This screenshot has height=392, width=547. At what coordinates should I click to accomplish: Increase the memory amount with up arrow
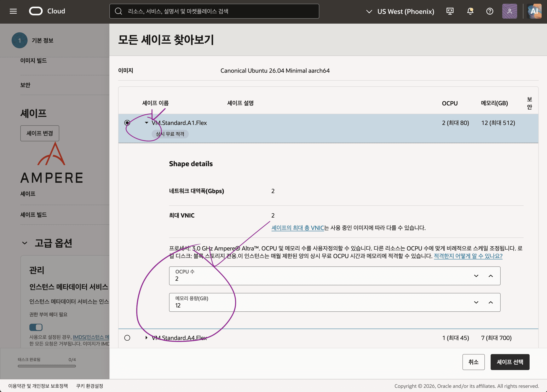491,302
